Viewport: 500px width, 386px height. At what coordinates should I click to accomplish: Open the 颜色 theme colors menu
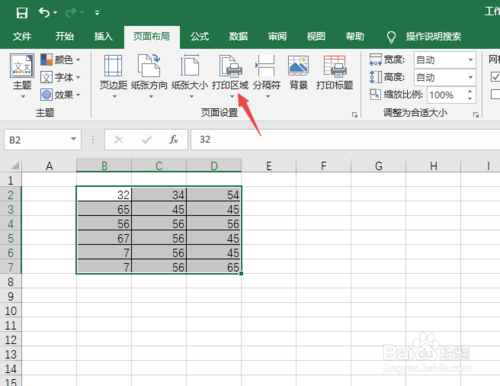60,60
